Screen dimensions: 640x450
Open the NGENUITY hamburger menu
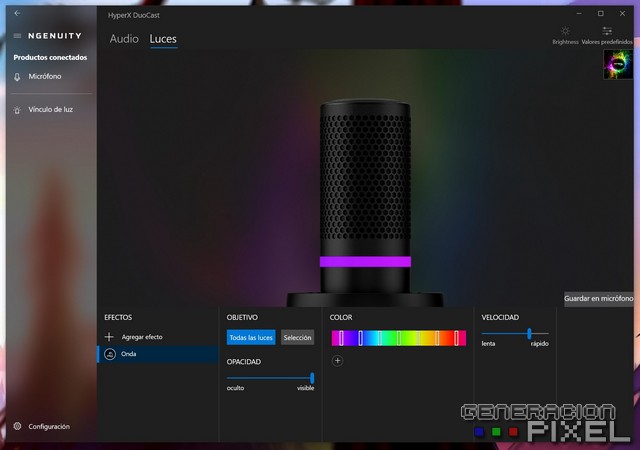[17, 36]
